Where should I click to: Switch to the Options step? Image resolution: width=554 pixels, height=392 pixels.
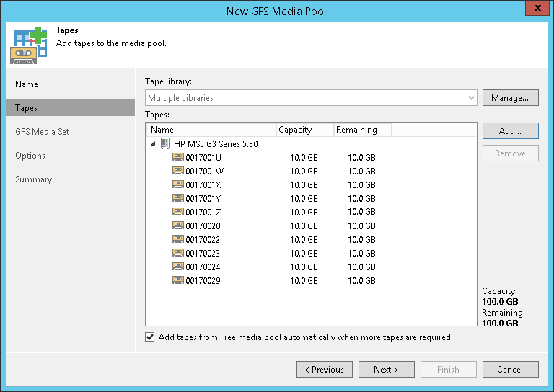(30, 156)
